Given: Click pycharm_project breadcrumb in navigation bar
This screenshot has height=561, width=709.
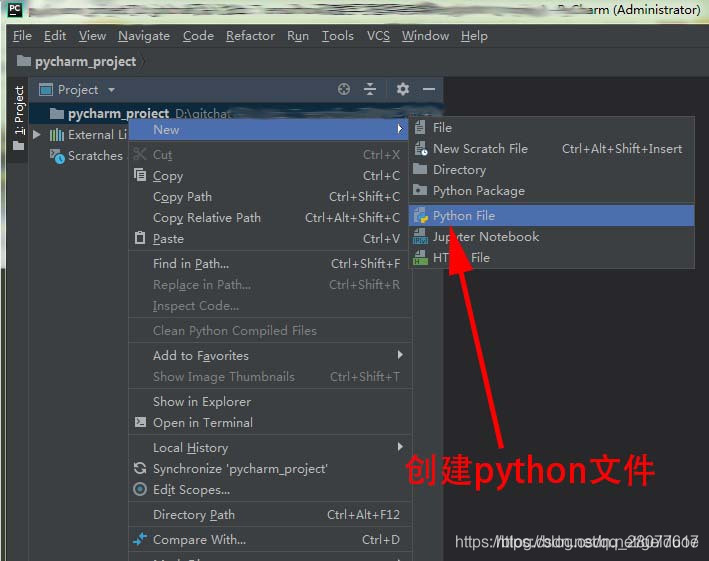Looking at the screenshot, I should tap(85, 61).
